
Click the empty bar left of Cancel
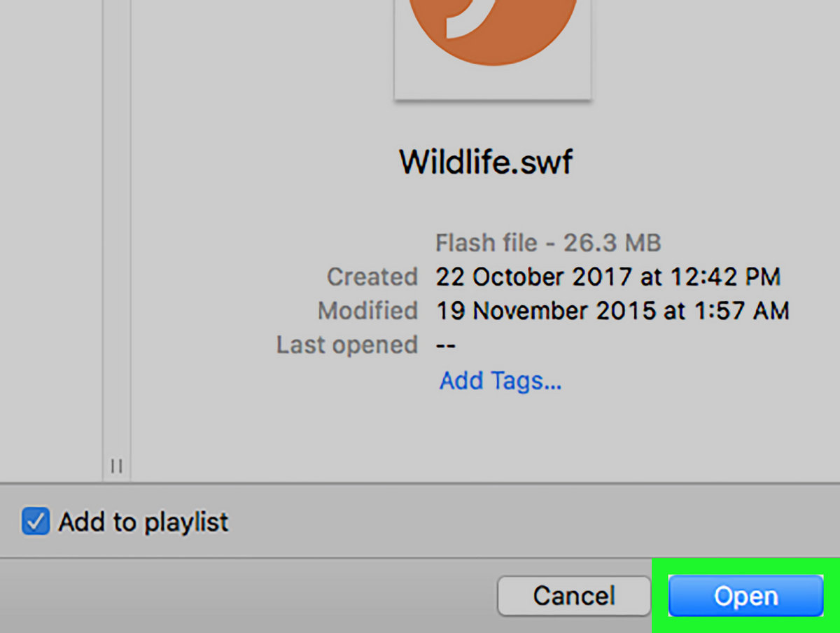point(245,596)
